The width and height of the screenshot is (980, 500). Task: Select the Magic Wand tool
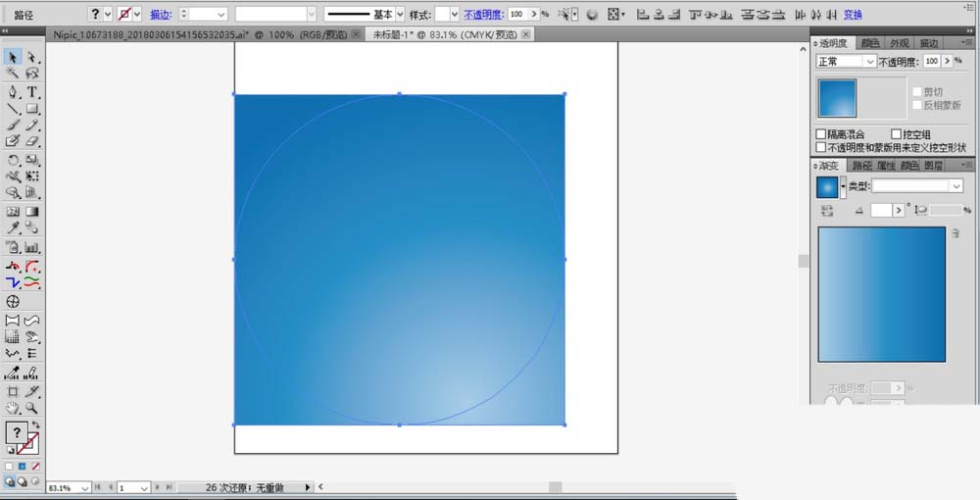(x=13, y=74)
